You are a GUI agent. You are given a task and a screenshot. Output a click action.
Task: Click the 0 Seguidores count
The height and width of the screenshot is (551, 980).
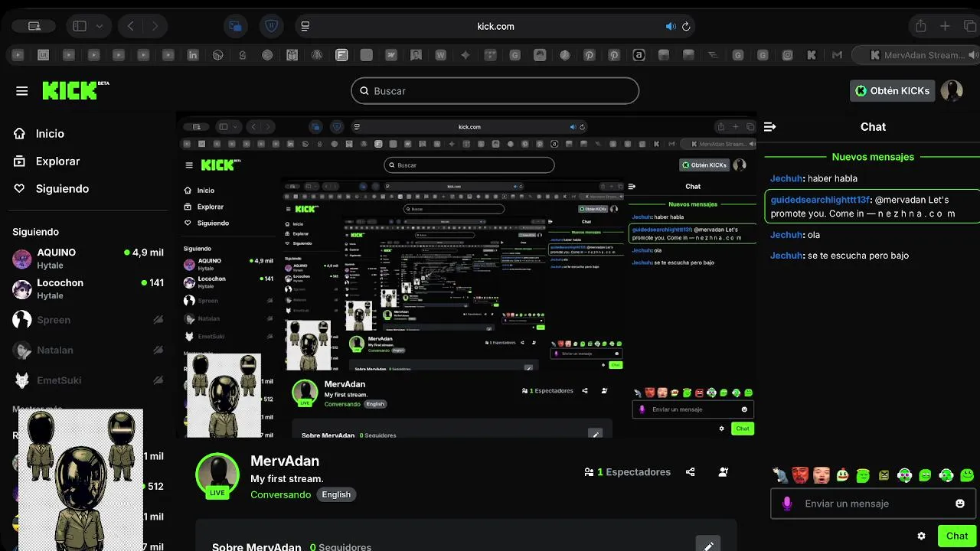coord(341,547)
